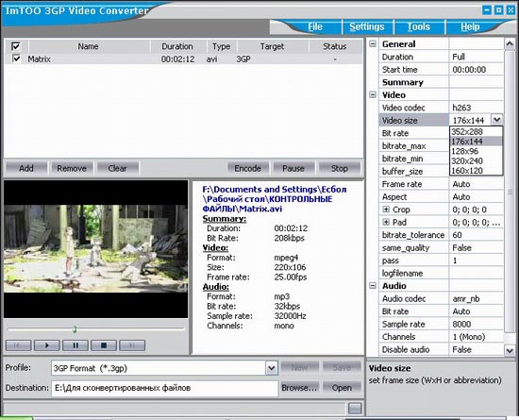Viewport: 519px width, 420px height.
Task: Choose 176x144 option in the size list
Action: pyautogui.click(x=476, y=142)
